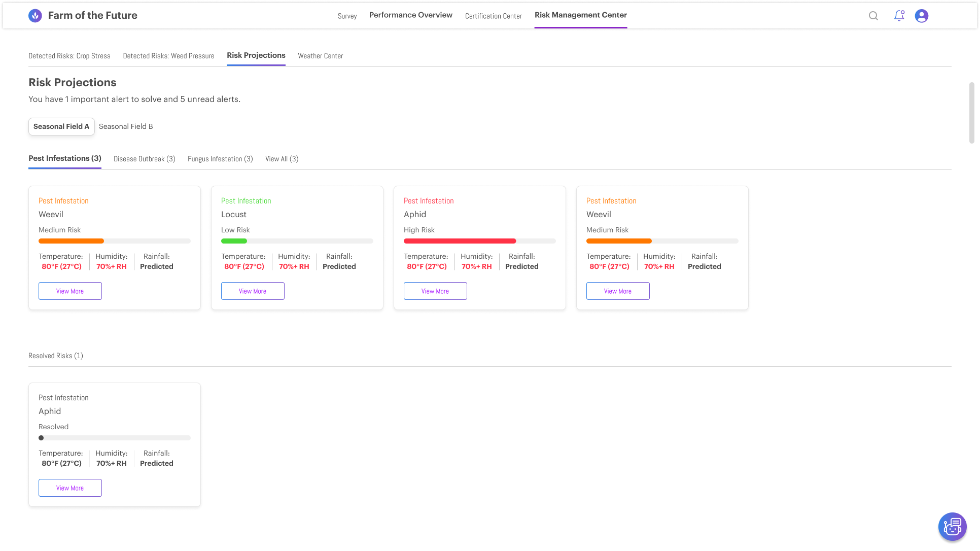980x551 pixels.
Task: Open the notifications bell icon
Action: [x=899, y=16]
